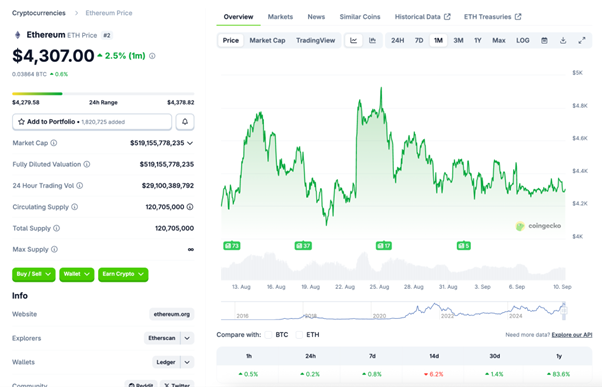Screen dimensions: 602x387
Task: Open info icon next to Market Cap
Action: [54, 143]
